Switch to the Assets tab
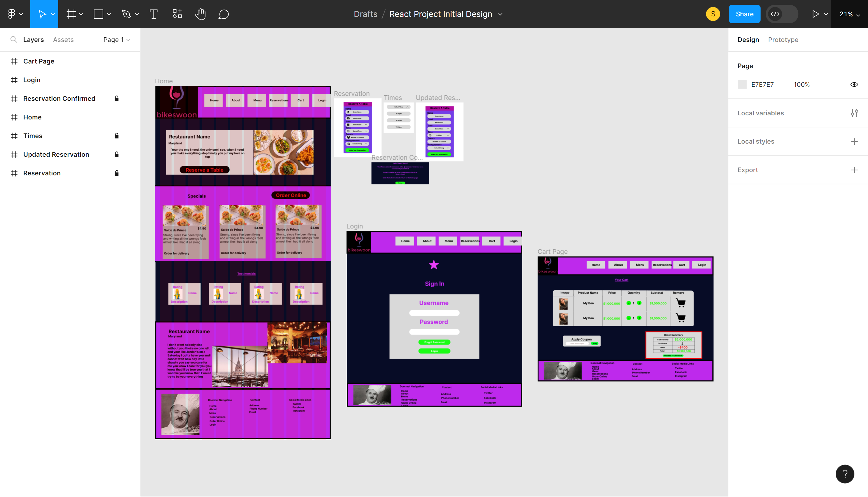This screenshot has width=868, height=497. (x=63, y=40)
